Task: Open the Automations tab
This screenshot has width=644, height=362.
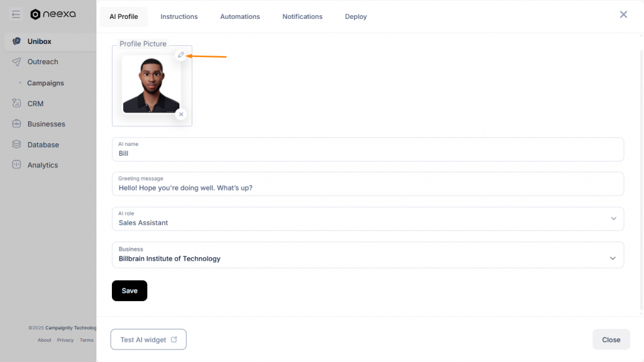Action: (240, 16)
